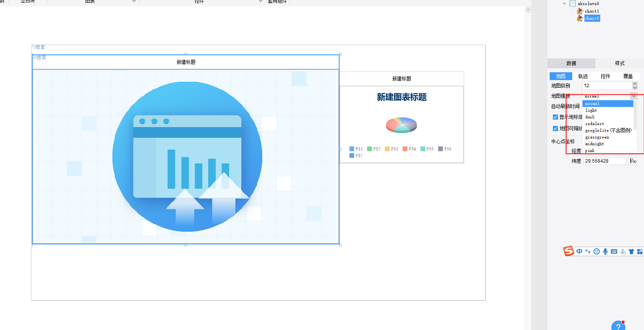Switch to the 数据 tab
Image resolution: width=644 pixels, height=330 pixels.
point(571,63)
